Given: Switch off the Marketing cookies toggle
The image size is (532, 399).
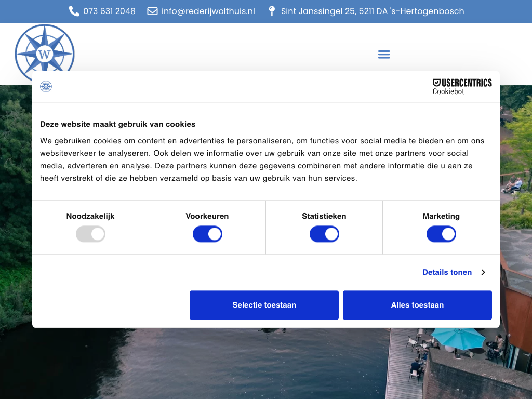Looking at the screenshot, I should pyautogui.click(x=441, y=234).
